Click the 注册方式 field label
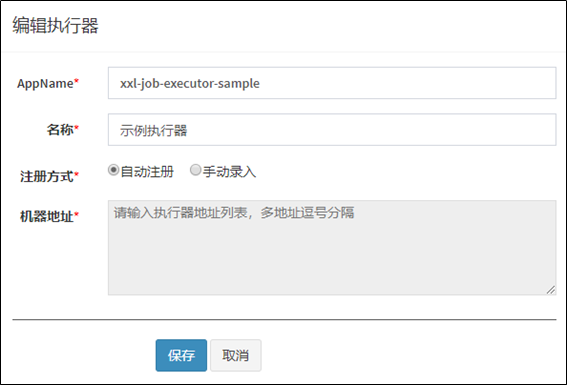 [47, 176]
